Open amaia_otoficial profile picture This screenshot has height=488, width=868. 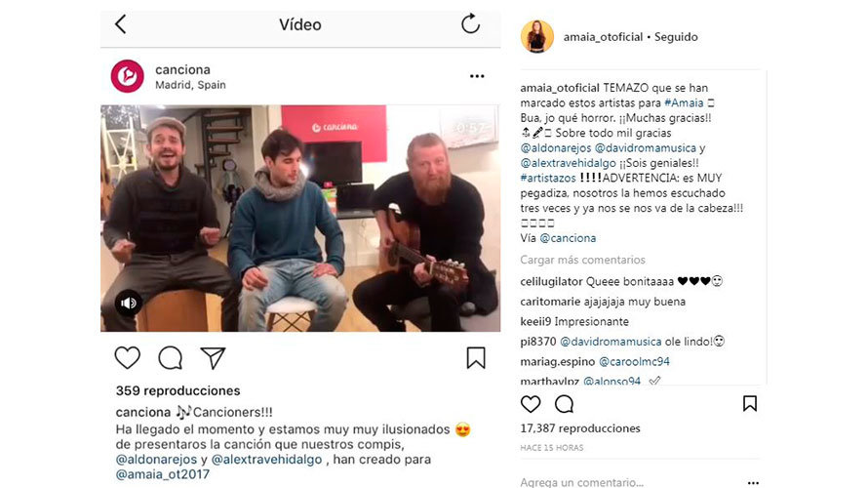click(x=537, y=36)
